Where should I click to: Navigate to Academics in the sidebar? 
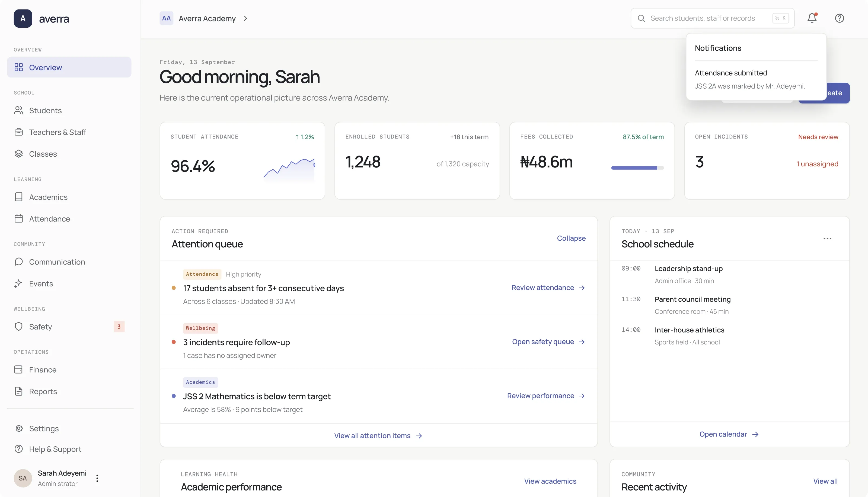pyautogui.click(x=69, y=197)
